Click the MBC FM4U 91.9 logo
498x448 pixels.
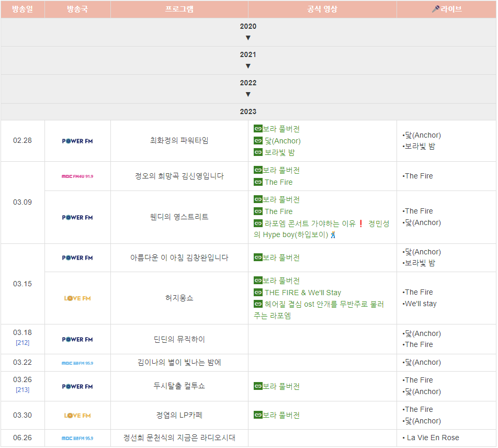(x=77, y=176)
